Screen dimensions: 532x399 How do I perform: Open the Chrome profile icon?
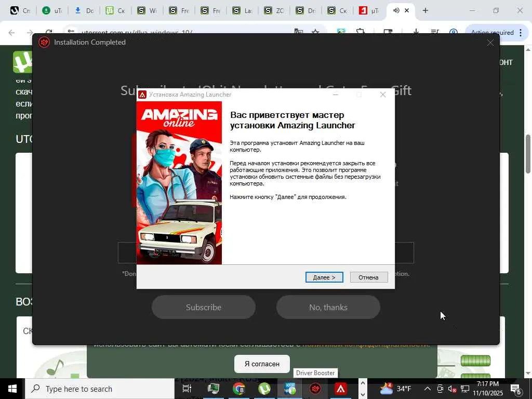point(453,33)
